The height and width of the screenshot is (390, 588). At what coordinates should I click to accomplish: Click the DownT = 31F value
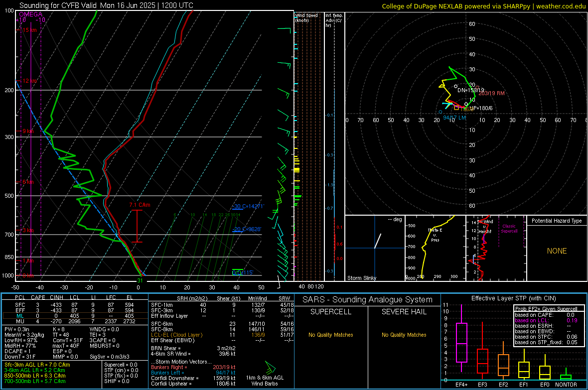click(20, 357)
